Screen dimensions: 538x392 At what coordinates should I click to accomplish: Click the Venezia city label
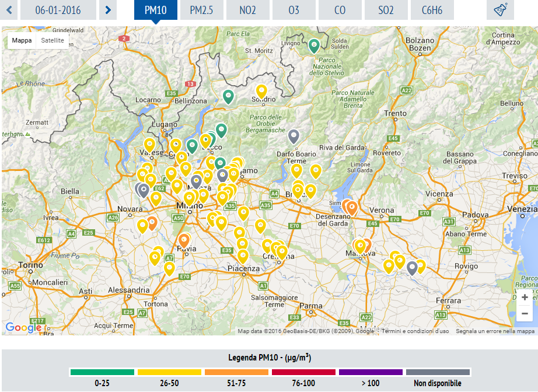[x=522, y=208]
